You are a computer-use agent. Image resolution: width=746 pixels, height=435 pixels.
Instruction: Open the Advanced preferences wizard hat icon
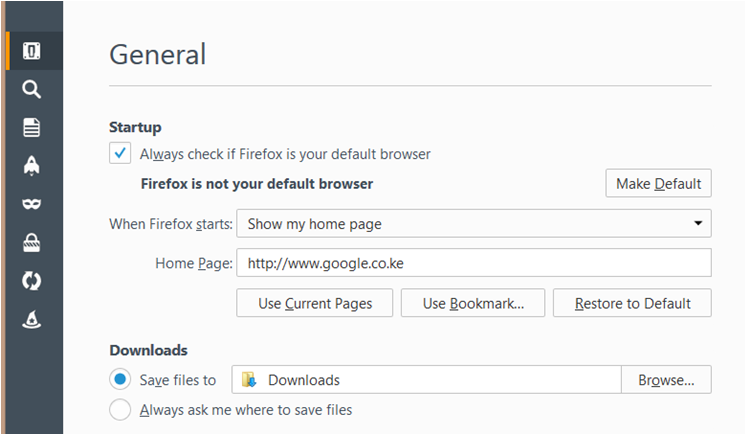pyautogui.click(x=32, y=320)
